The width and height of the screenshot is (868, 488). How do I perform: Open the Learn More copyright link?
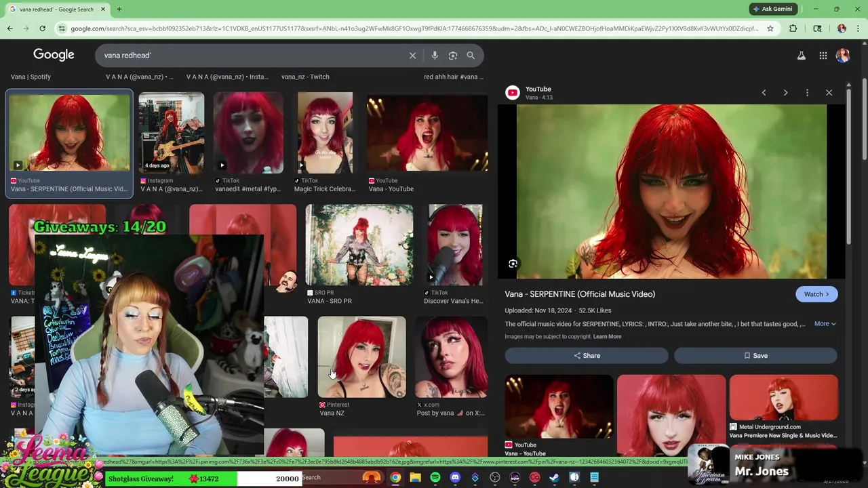click(x=607, y=337)
